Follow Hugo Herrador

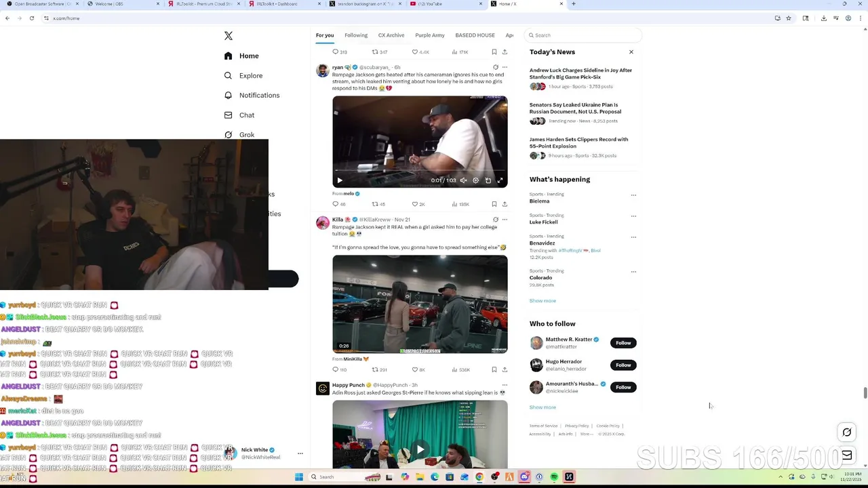623,365
